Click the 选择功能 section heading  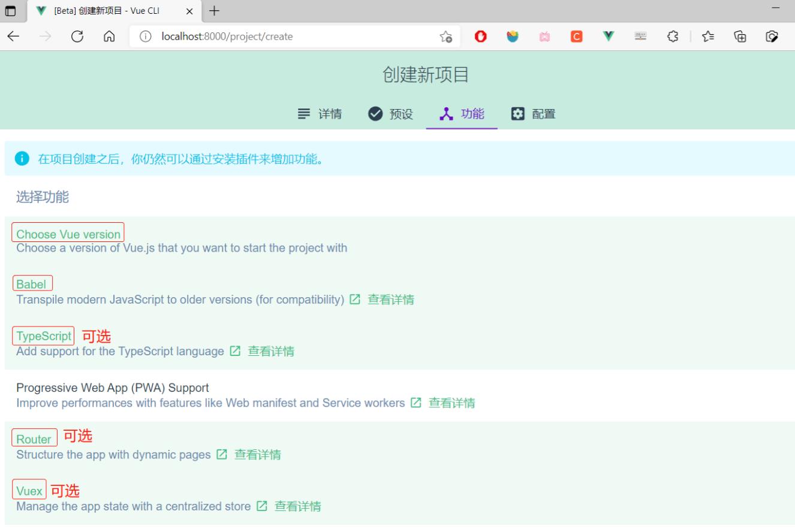point(43,198)
